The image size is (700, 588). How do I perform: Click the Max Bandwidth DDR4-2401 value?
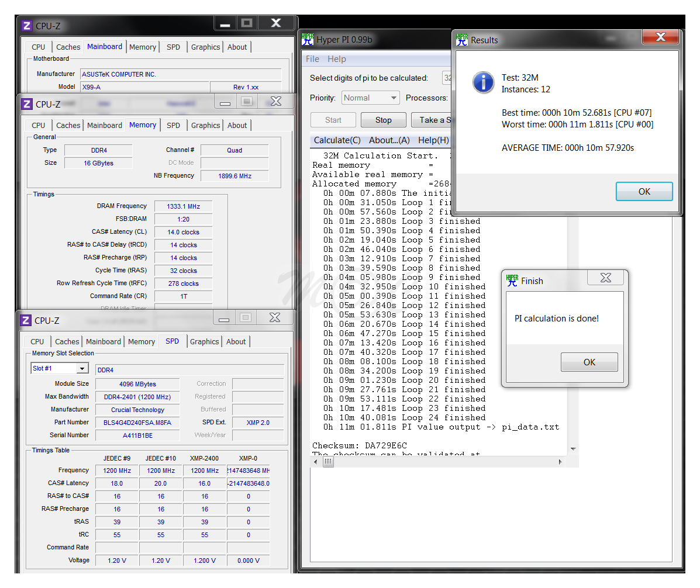click(x=137, y=397)
